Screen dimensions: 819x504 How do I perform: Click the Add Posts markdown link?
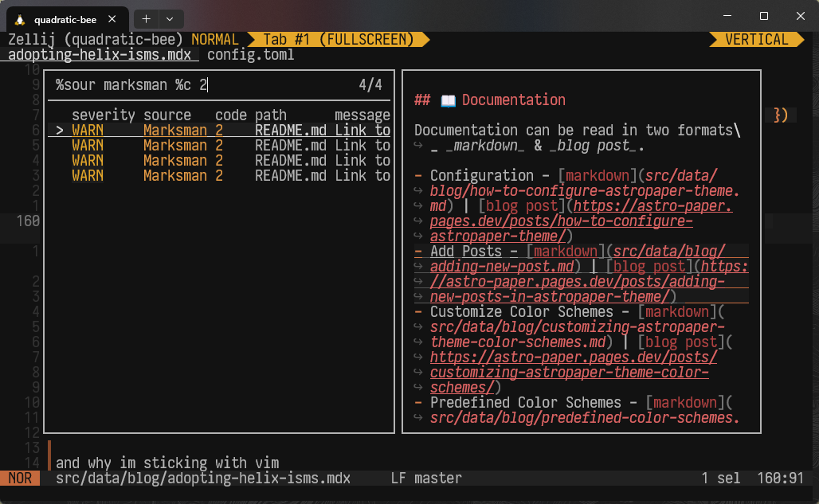tap(566, 252)
